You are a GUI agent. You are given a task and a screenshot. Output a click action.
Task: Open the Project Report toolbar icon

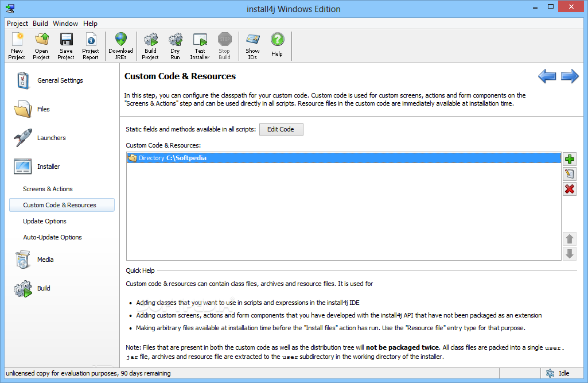tap(91, 46)
